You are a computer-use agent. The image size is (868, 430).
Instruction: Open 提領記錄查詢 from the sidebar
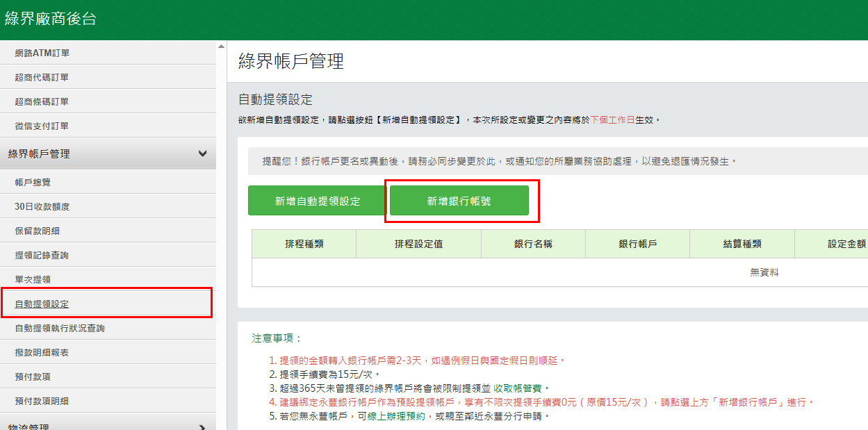pyautogui.click(x=108, y=256)
